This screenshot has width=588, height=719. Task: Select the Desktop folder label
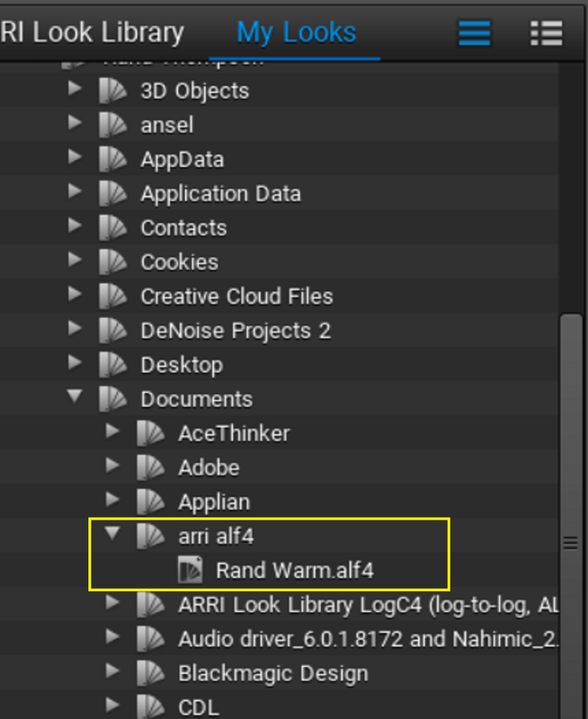(183, 366)
